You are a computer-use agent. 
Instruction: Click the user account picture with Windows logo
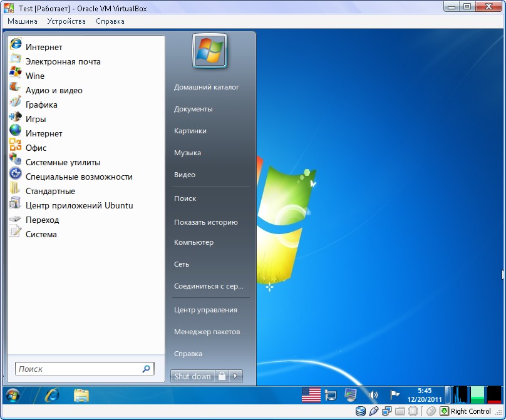click(210, 51)
